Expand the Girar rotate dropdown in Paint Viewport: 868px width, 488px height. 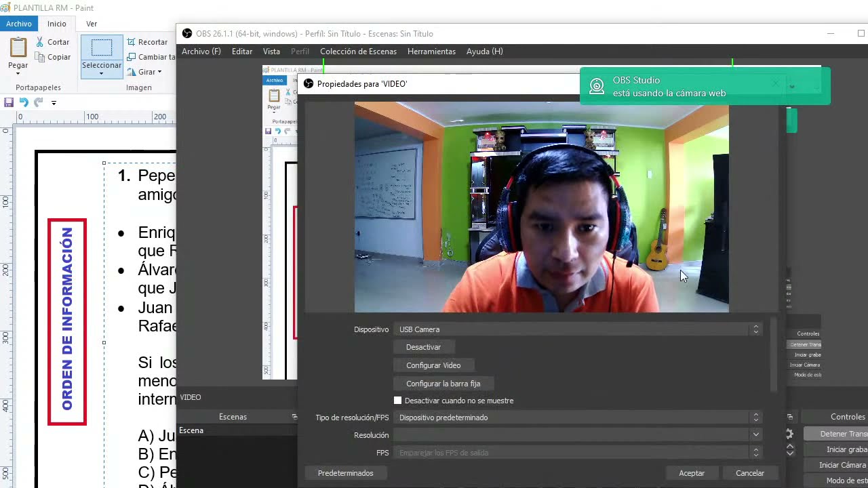click(x=159, y=72)
